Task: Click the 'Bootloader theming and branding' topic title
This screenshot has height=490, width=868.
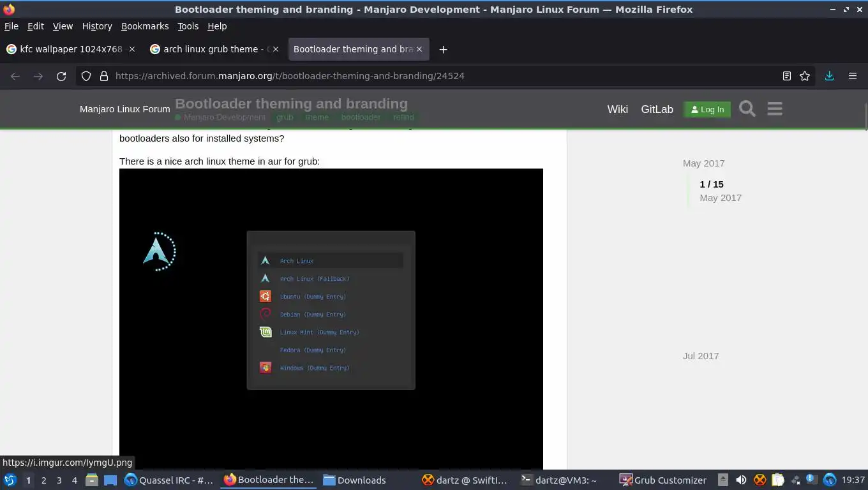Action: [x=291, y=103]
